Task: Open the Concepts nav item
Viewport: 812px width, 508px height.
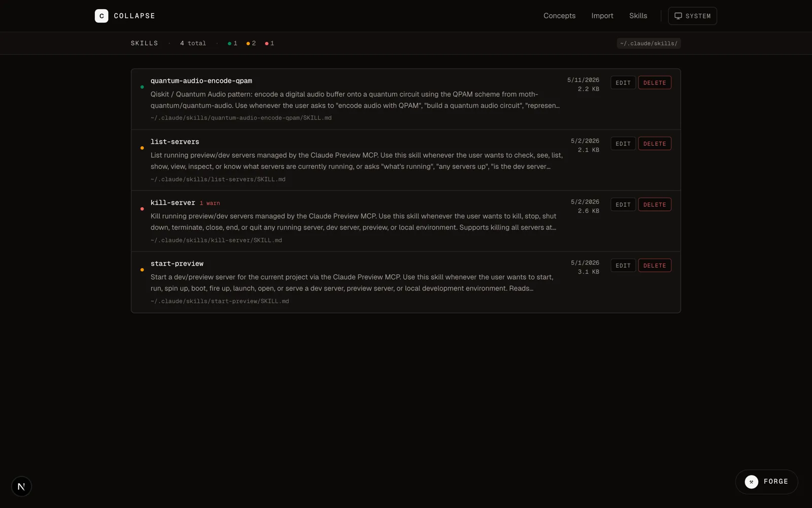Action: pos(559,16)
